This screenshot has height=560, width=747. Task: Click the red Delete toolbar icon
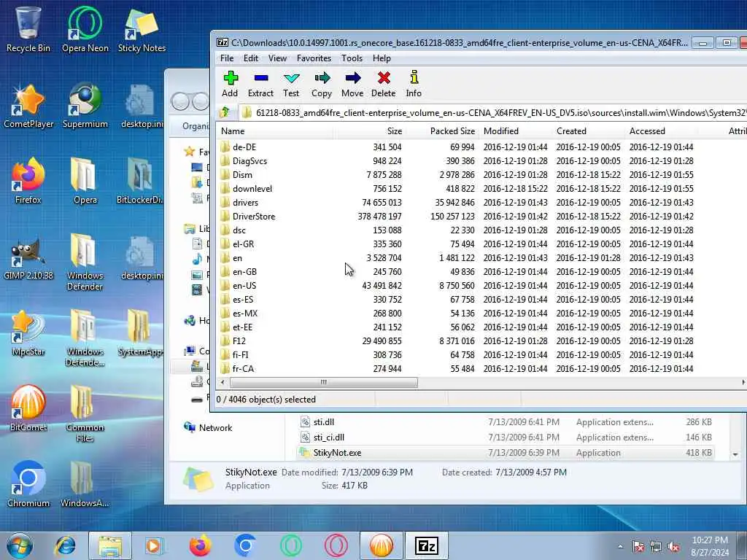pos(384,84)
